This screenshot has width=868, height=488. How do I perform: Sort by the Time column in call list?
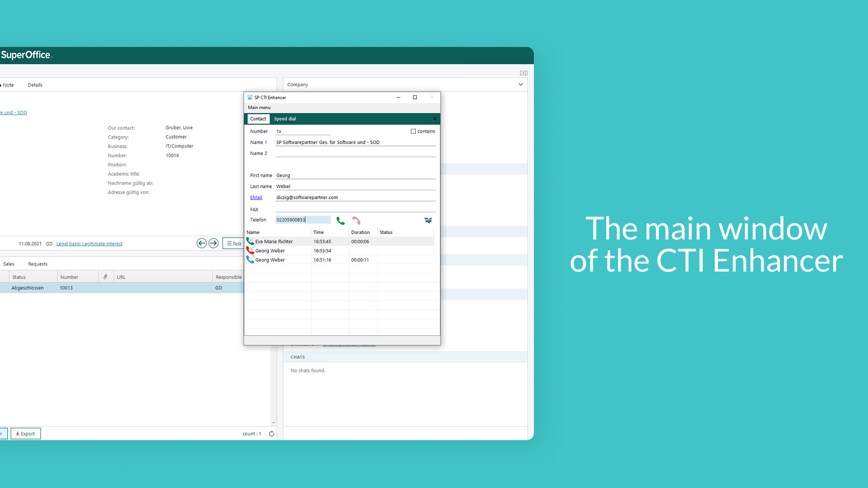point(330,232)
